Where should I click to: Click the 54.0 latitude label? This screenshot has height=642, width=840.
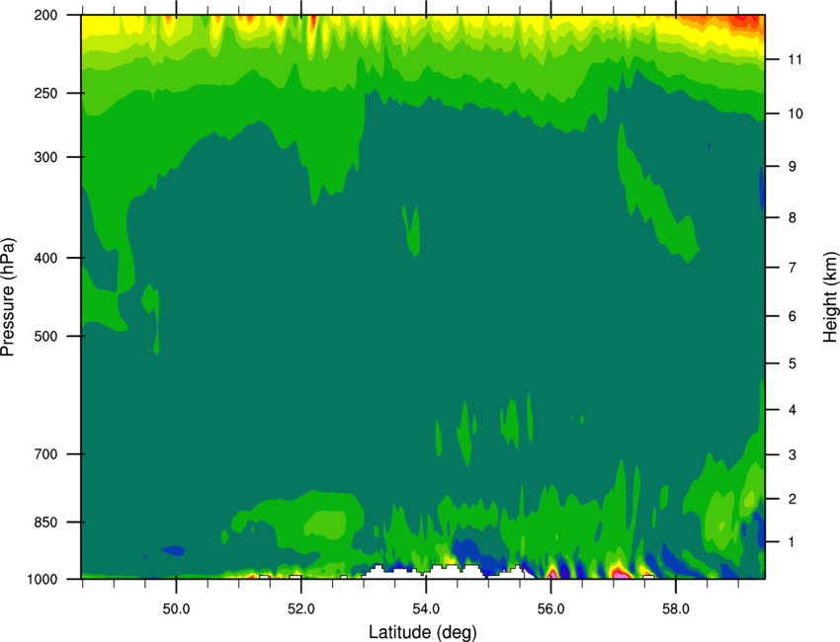(x=426, y=609)
